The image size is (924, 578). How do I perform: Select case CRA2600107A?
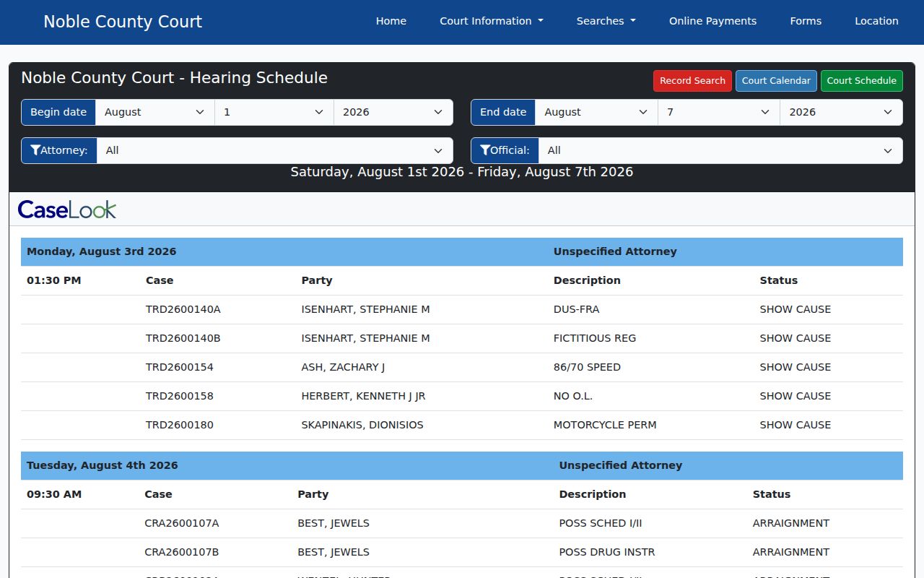tap(182, 523)
